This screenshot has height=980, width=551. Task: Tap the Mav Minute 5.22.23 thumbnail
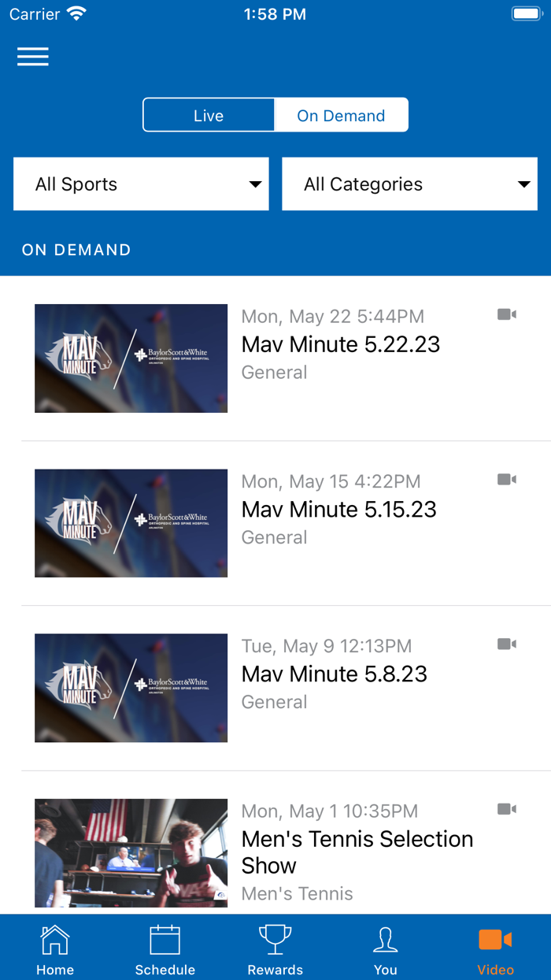click(131, 358)
